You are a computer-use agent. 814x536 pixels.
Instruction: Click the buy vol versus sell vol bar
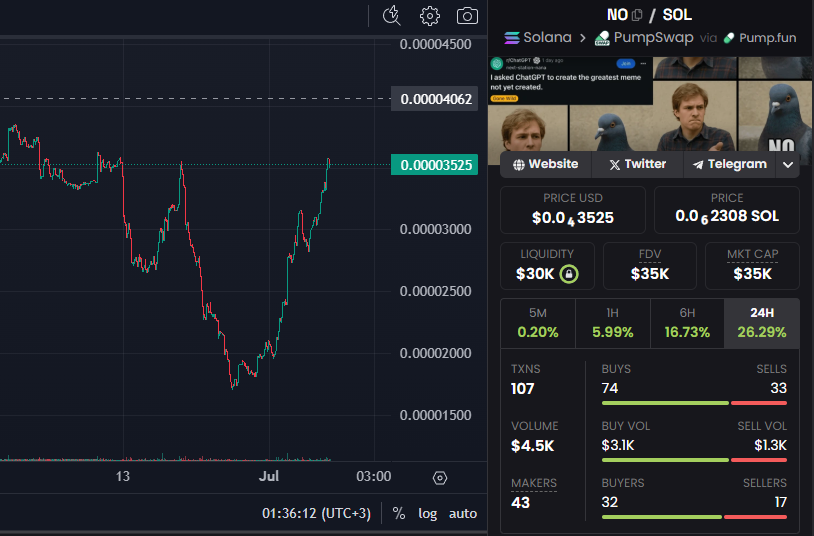click(x=694, y=460)
